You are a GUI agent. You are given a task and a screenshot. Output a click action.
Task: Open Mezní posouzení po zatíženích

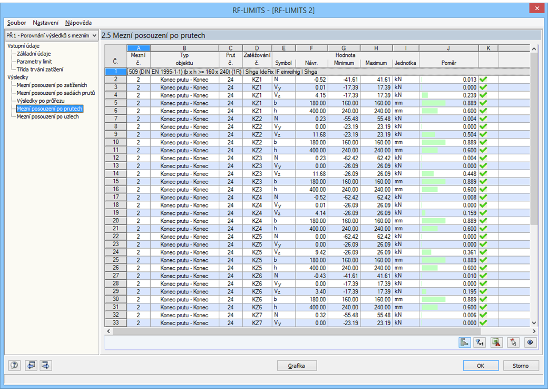pyautogui.click(x=52, y=85)
